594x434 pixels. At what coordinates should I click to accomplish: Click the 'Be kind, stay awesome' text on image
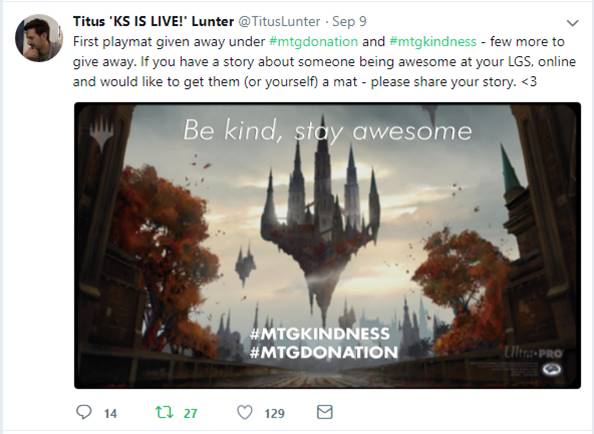328,131
